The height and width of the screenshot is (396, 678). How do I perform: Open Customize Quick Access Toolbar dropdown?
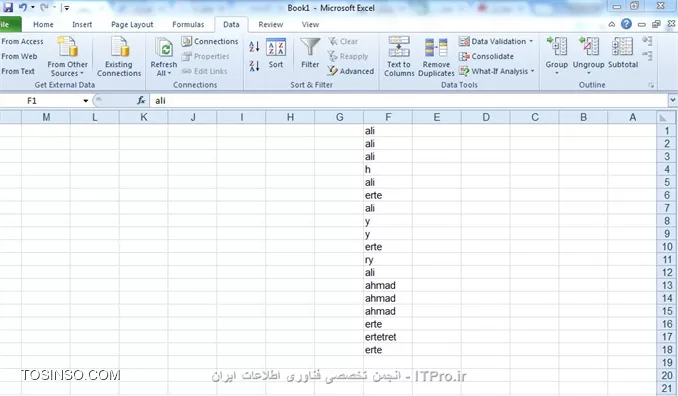pos(66,8)
